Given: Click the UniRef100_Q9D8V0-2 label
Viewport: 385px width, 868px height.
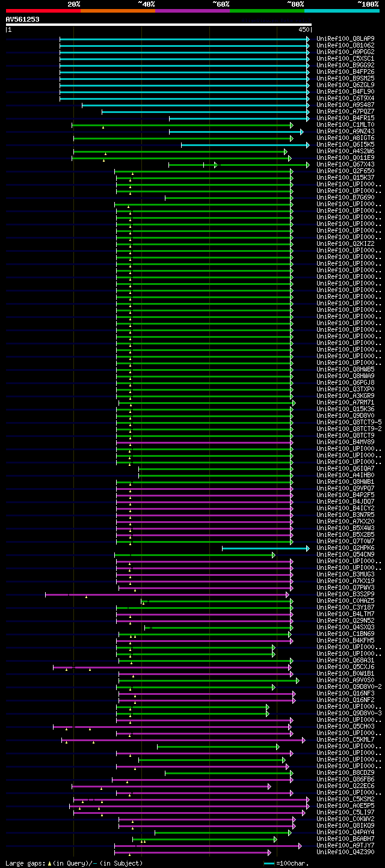Looking at the screenshot, I should 349,687.
